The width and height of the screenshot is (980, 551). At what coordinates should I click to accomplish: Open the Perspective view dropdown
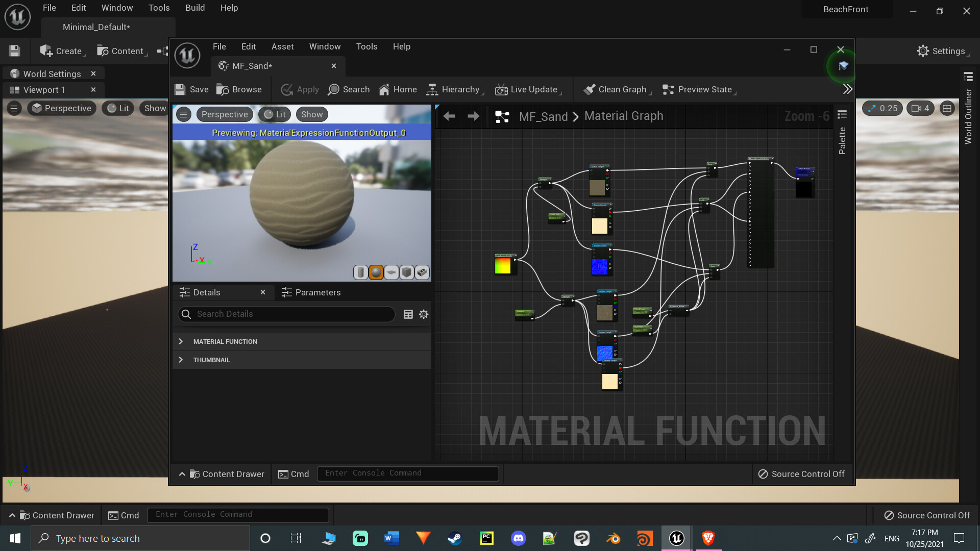click(225, 114)
